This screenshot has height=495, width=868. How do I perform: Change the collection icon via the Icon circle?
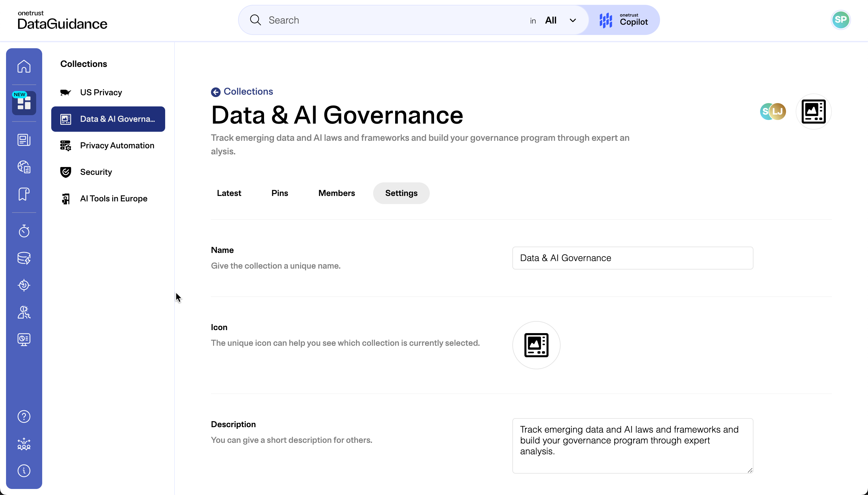(536, 345)
